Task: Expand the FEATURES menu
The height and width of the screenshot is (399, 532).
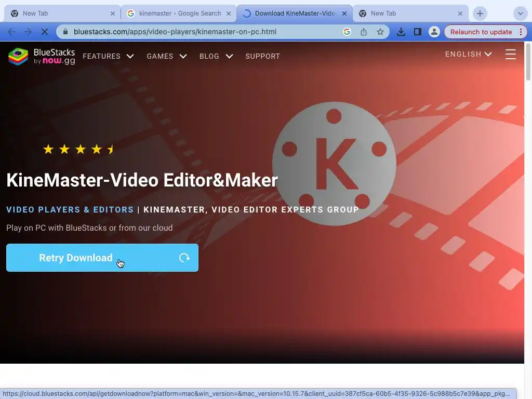Action: [108, 56]
